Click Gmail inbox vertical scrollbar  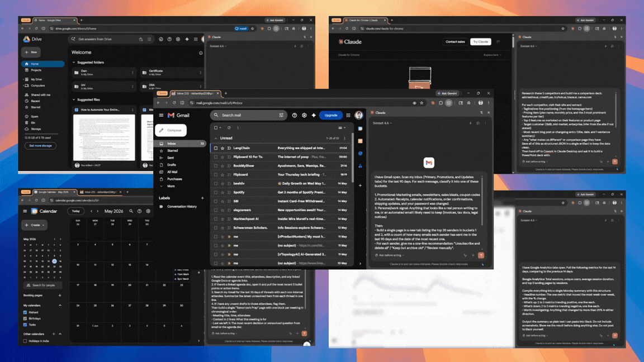click(352, 158)
